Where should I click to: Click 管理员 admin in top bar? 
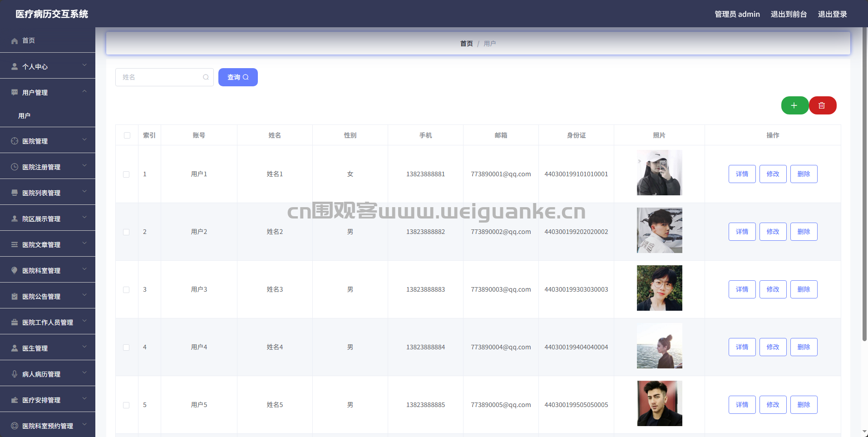737,14
